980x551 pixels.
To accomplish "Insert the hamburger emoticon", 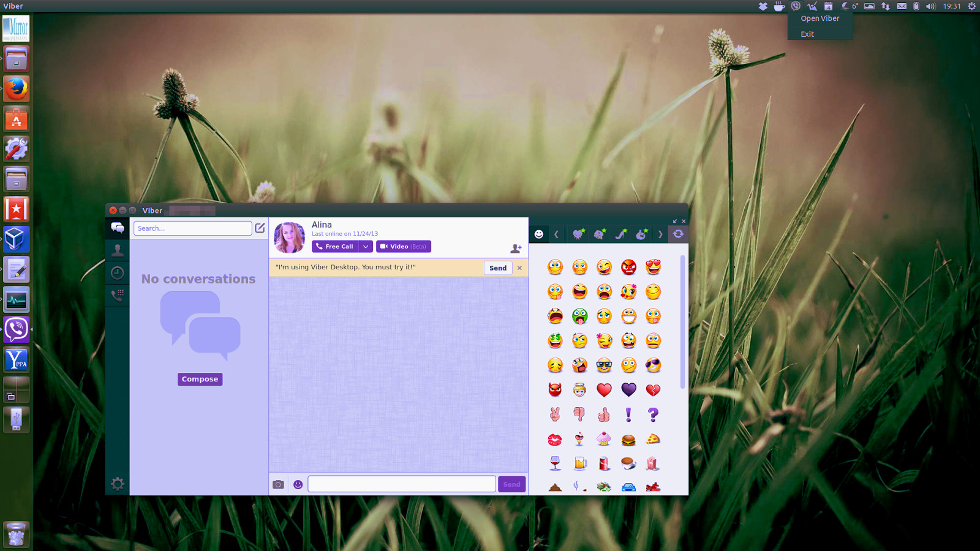I will 628,440.
